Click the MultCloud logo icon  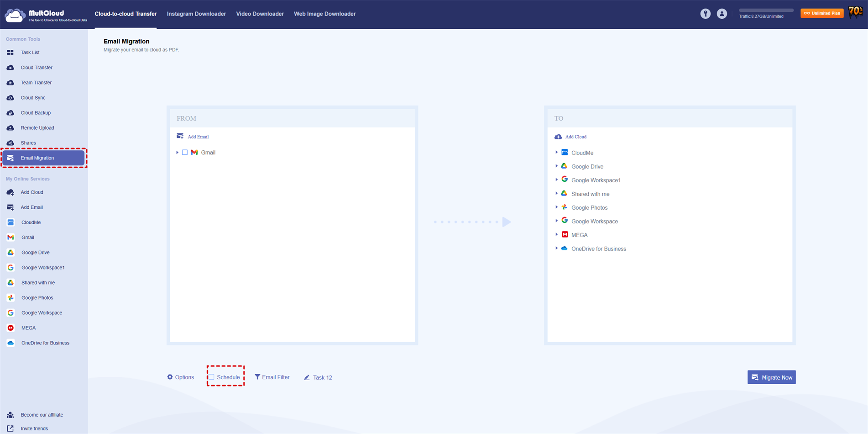(x=15, y=15)
